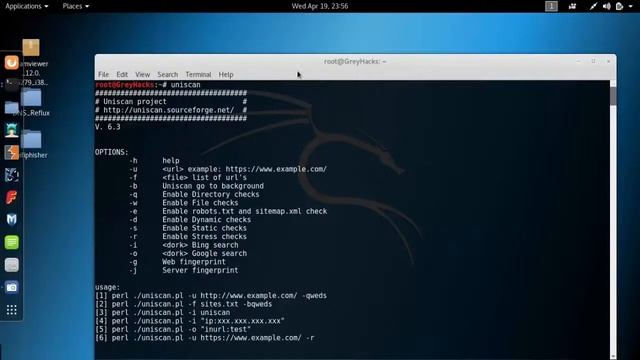This screenshot has width=640, height=360.
Task: Click 'Enable robots.txt and sitemap.xml check' text
Action: pyautogui.click(x=244, y=211)
